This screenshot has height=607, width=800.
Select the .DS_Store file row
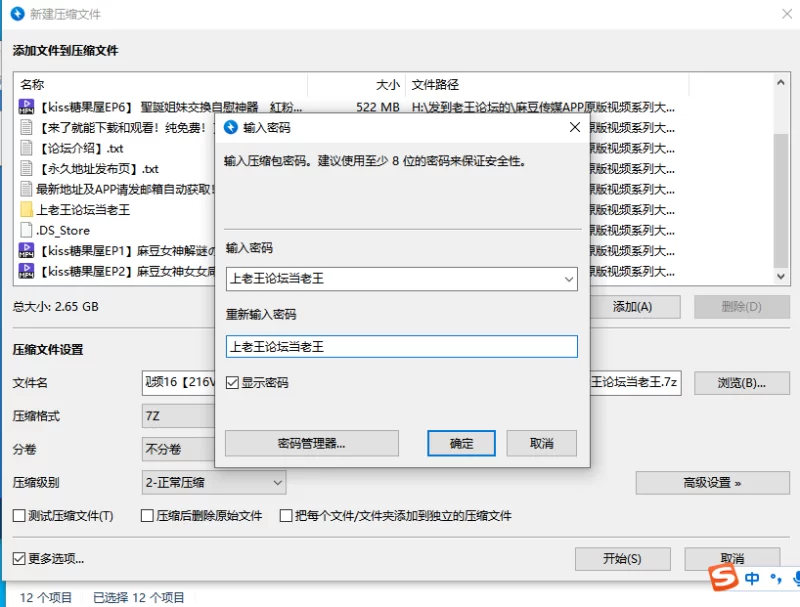[118, 230]
